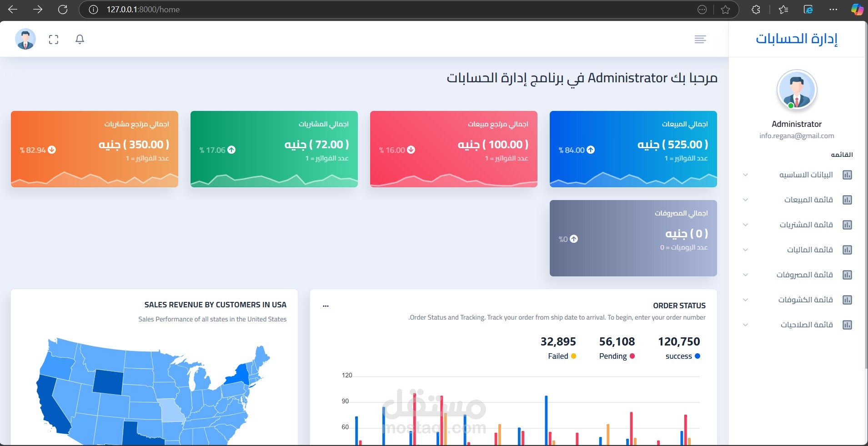Image resolution: width=868 pixels, height=446 pixels.
Task: Open the favorites list icon
Action: pyautogui.click(x=783, y=10)
